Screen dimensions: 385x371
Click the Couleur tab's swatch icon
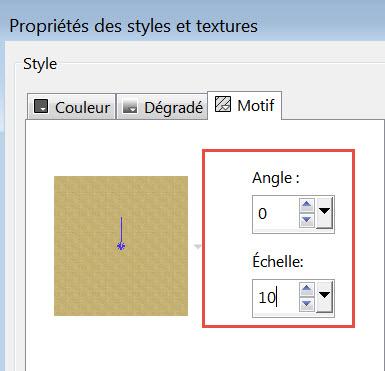click(x=41, y=106)
